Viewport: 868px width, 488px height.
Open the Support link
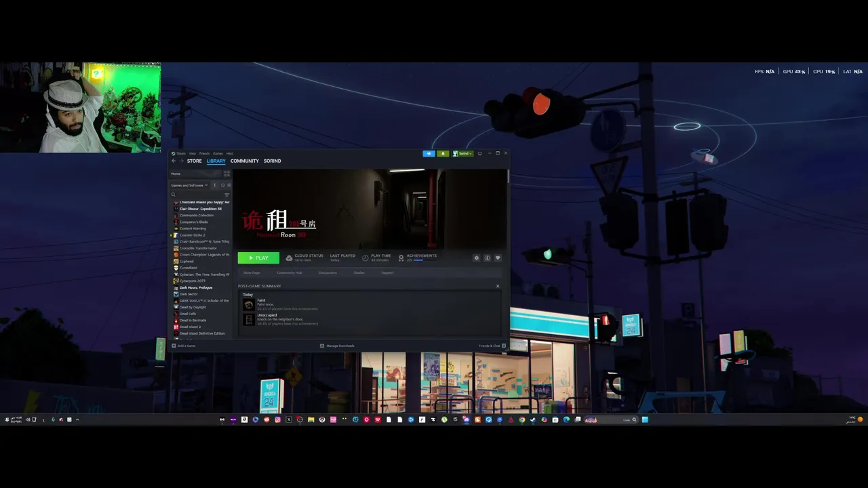387,272
